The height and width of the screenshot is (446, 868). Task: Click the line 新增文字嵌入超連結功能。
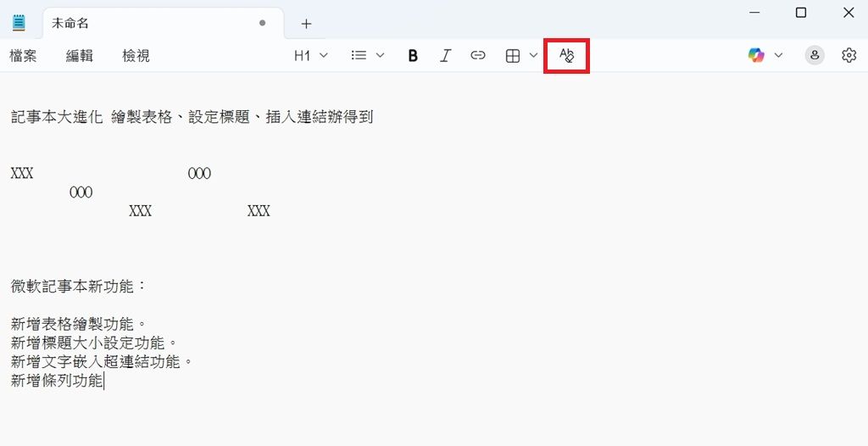(x=102, y=362)
